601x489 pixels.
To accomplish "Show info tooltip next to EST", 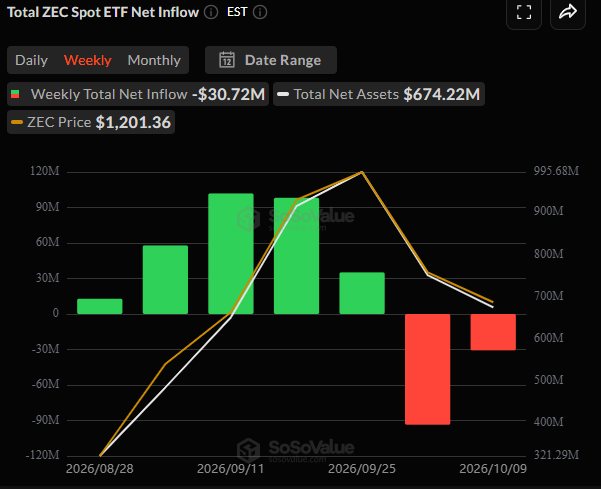I will tap(260, 12).
